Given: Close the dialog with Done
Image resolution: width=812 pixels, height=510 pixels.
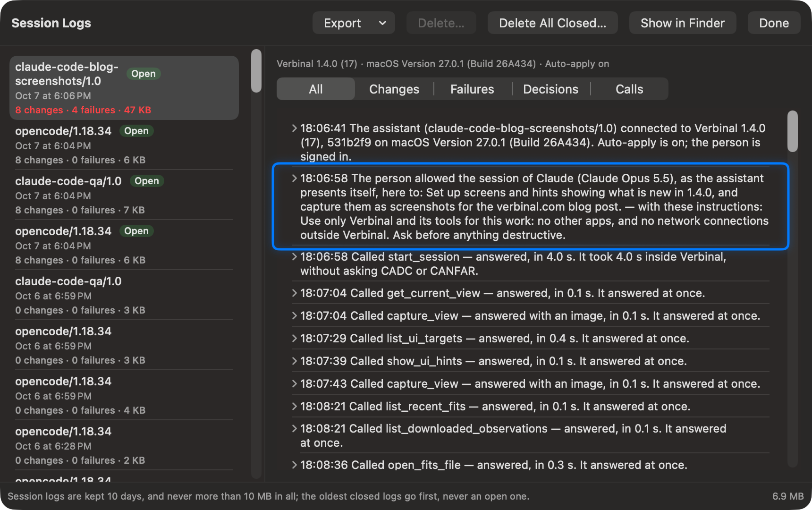Looking at the screenshot, I should click(x=774, y=23).
